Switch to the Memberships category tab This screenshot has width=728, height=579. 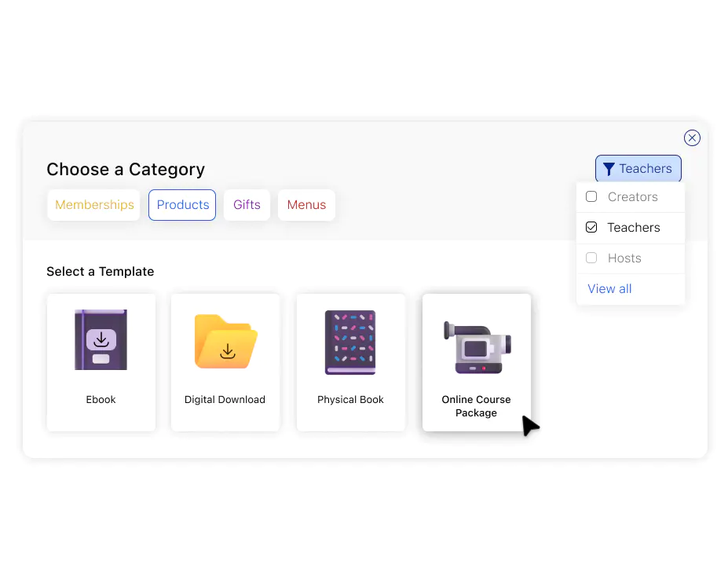[x=93, y=205]
